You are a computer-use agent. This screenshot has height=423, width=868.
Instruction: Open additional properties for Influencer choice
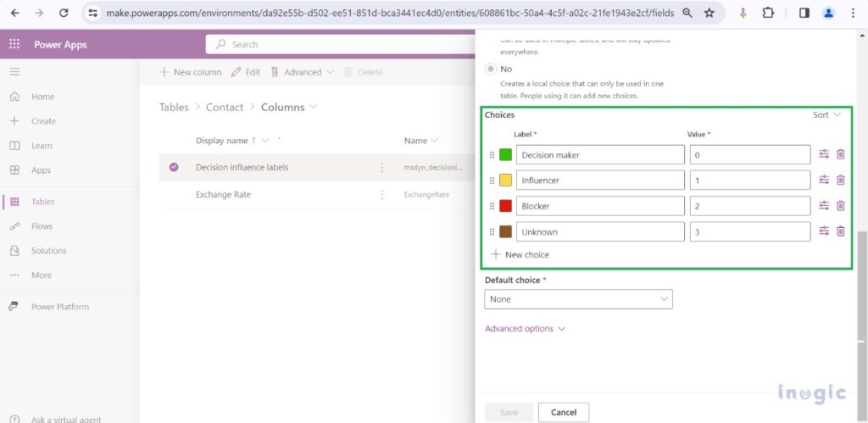point(824,180)
